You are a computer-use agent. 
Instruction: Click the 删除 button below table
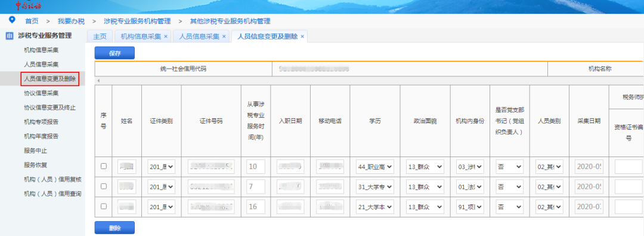coord(114,228)
